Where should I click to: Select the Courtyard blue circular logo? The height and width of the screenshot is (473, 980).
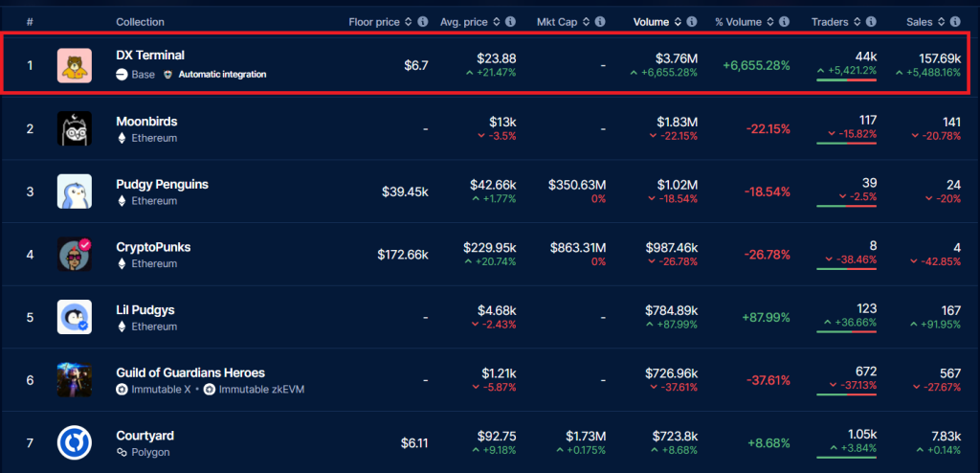74,442
